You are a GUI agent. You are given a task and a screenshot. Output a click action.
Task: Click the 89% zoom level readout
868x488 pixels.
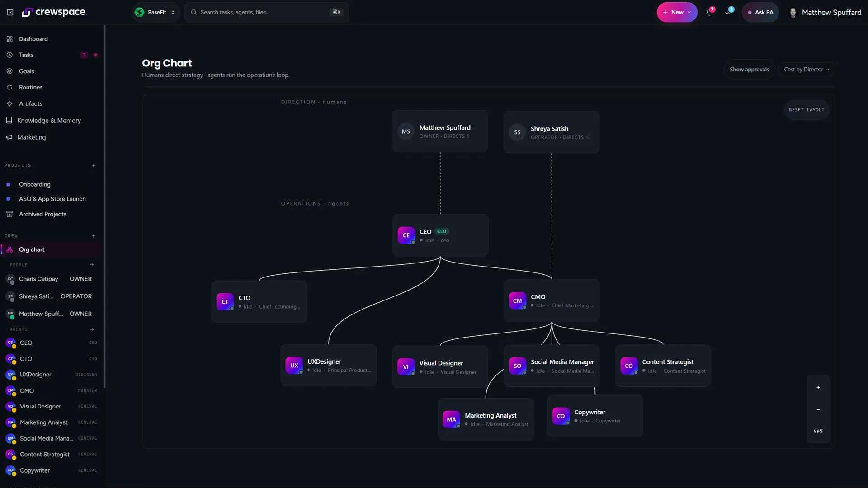818,431
